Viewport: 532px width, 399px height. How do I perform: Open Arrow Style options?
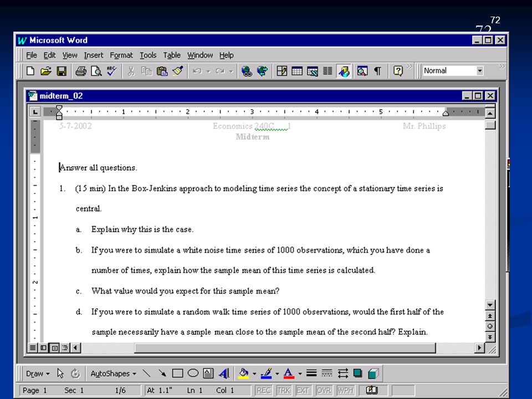click(x=342, y=373)
